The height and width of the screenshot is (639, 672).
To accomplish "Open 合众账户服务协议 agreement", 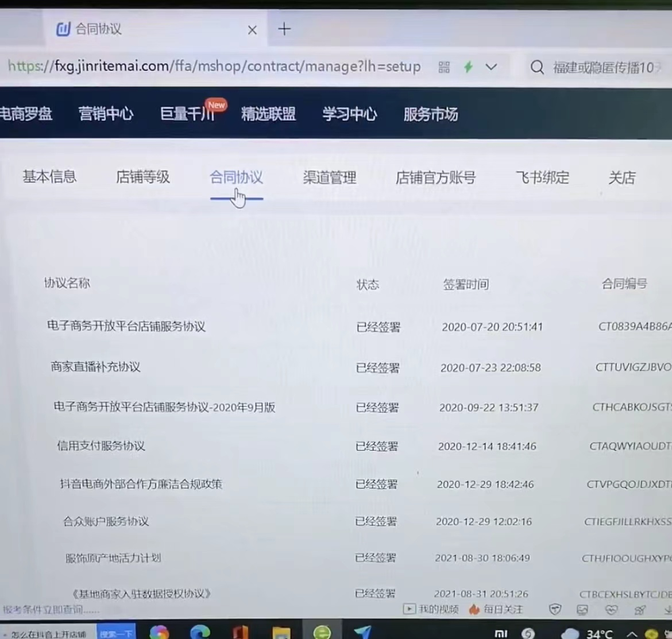I will pyautogui.click(x=106, y=521).
